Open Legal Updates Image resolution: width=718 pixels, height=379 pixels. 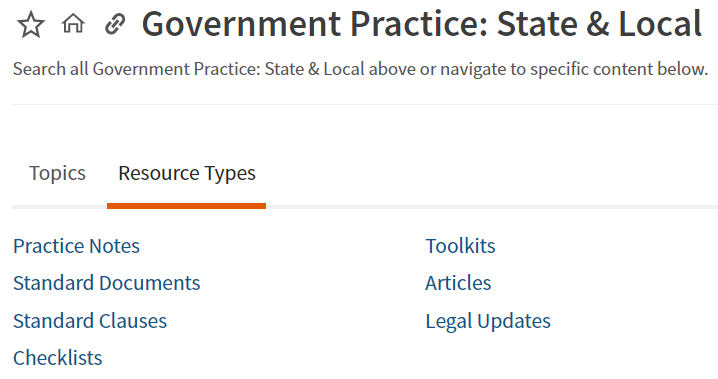pos(488,321)
